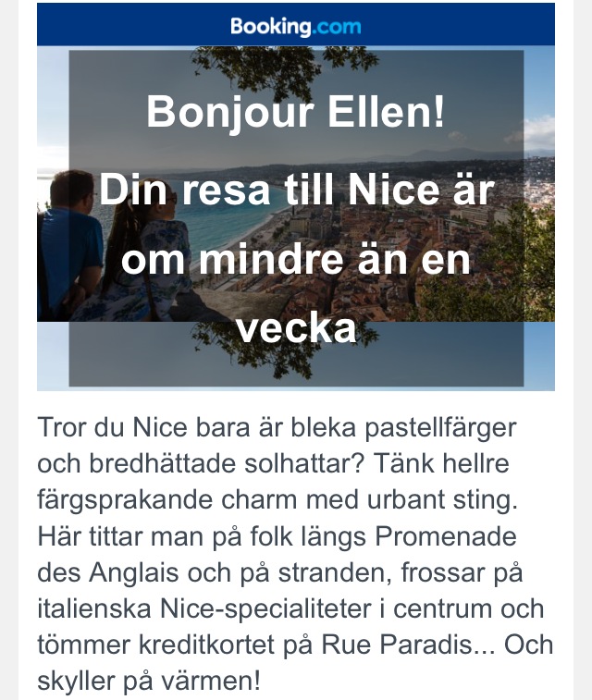Viewport: 592px width, 700px height.
Task: Click the "Bonjour Ellen!" greeting
Action: click(295, 114)
